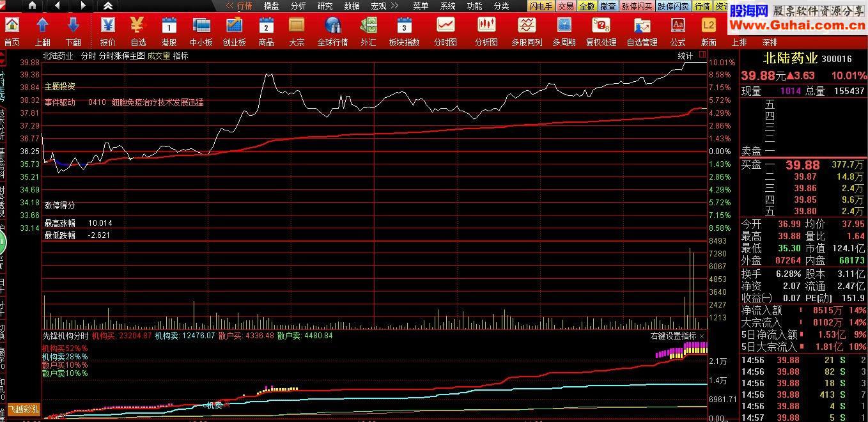Click the home button in title bar
The height and width of the screenshot is (422, 868).
[33, 6]
